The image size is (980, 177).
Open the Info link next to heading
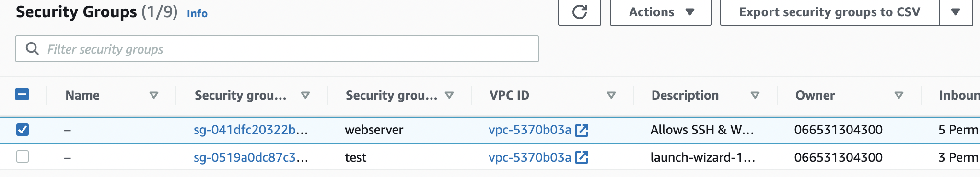pos(197,13)
